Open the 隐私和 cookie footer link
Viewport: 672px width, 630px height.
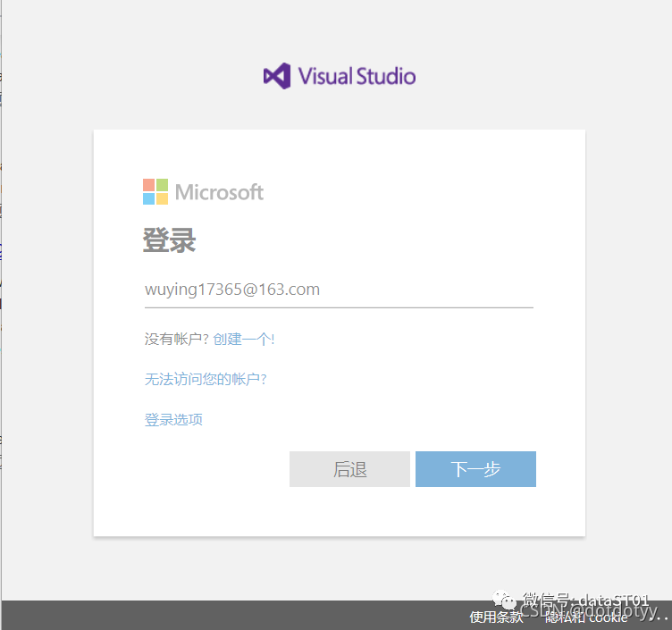(586, 617)
